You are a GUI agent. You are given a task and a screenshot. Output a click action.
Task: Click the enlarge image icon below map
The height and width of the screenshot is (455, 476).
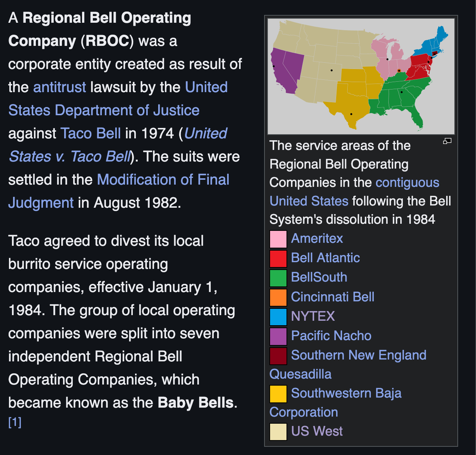click(x=447, y=141)
